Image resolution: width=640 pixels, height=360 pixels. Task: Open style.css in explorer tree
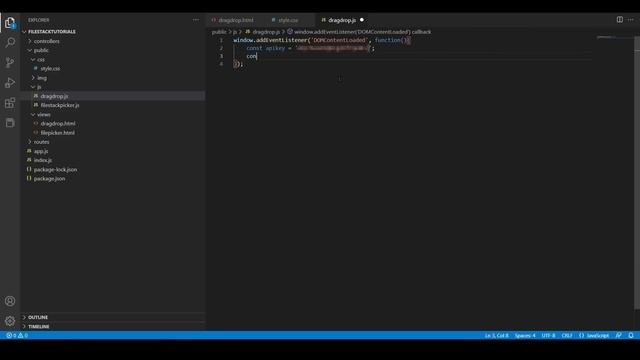pyautogui.click(x=50, y=69)
